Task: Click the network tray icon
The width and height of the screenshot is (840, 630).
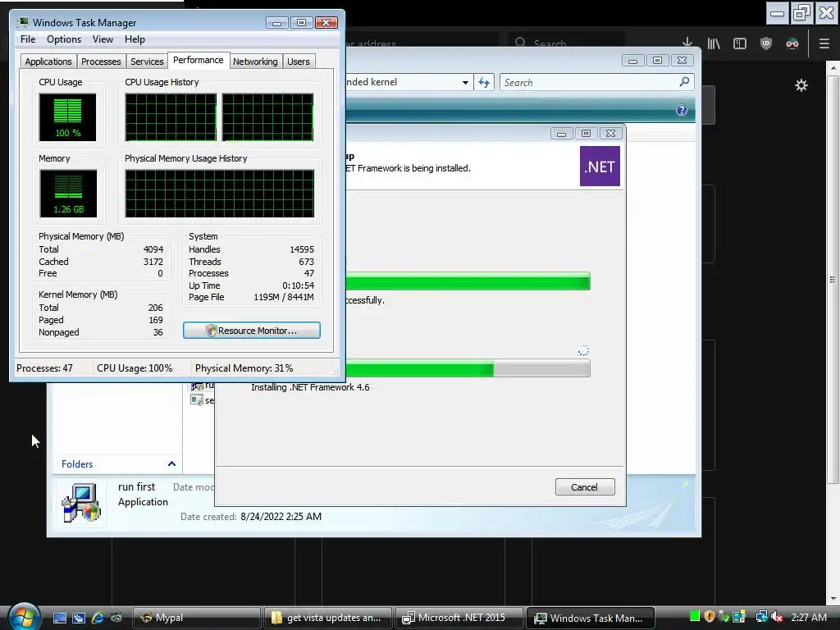Action: [761, 617]
